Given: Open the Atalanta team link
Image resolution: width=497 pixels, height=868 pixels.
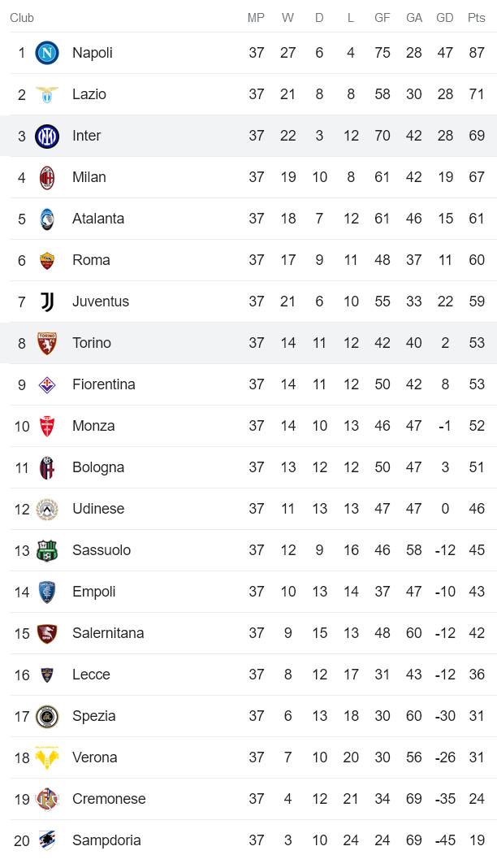Looking at the screenshot, I should click(98, 219).
